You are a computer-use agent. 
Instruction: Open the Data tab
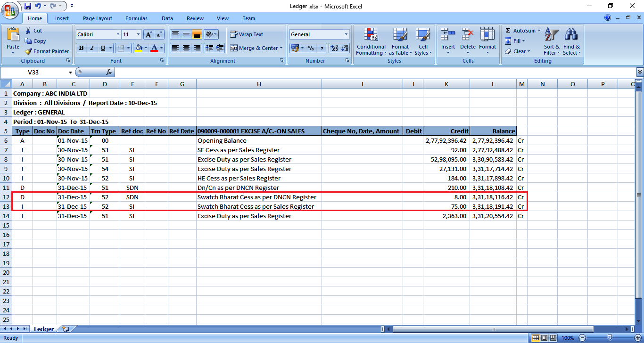tap(167, 18)
